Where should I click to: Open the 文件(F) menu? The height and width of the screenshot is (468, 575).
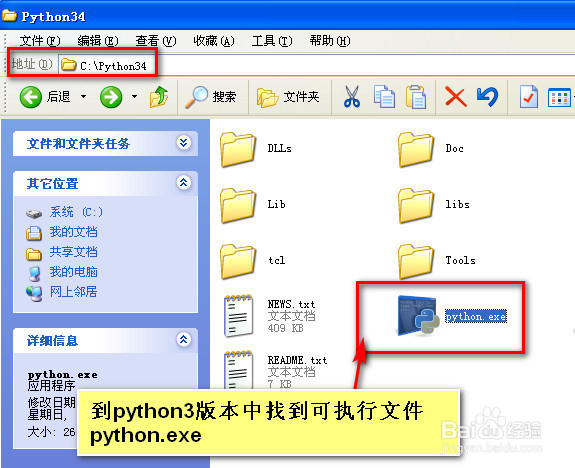40,41
